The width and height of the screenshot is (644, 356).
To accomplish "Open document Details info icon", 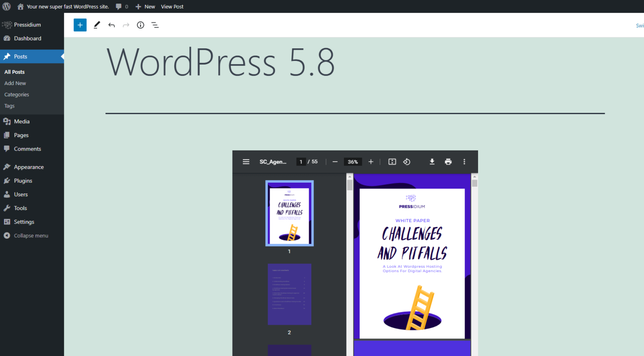I will click(140, 25).
